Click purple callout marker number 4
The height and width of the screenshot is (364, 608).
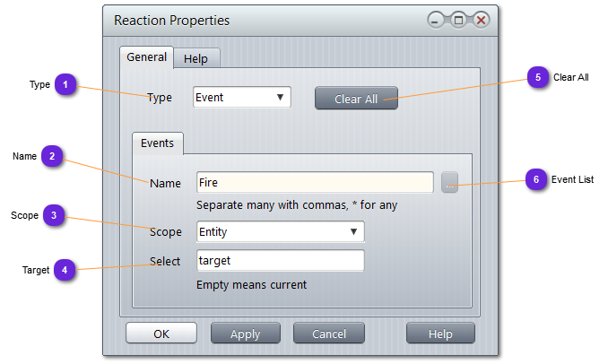65,270
